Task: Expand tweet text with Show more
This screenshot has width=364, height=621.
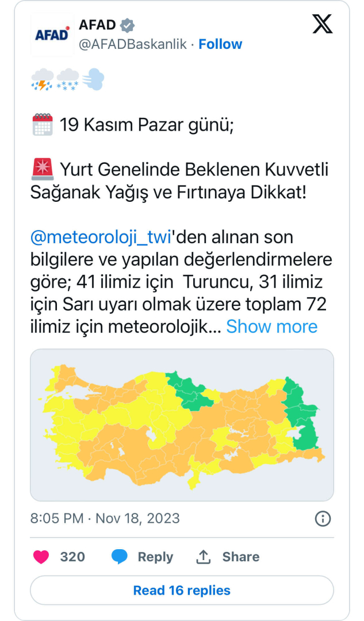Action: click(271, 327)
